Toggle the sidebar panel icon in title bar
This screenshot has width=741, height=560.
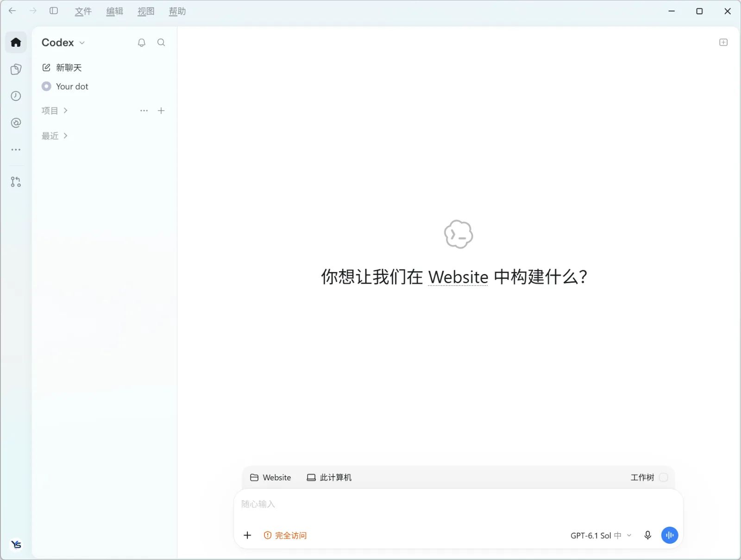click(54, 11)
